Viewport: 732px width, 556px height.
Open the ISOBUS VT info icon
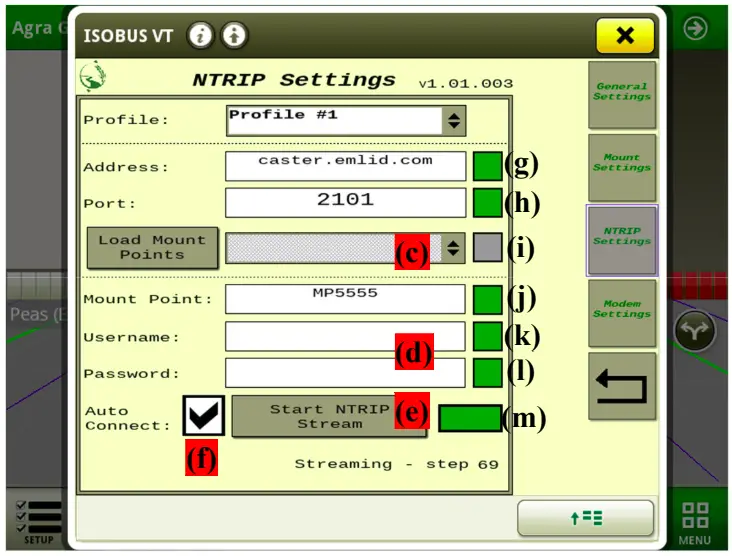201,35
